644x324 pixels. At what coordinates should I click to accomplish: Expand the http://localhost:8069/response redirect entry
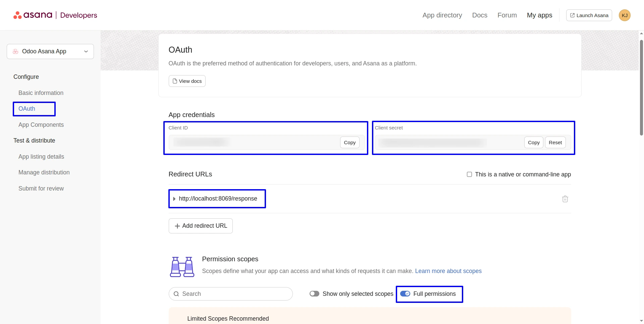174,199
